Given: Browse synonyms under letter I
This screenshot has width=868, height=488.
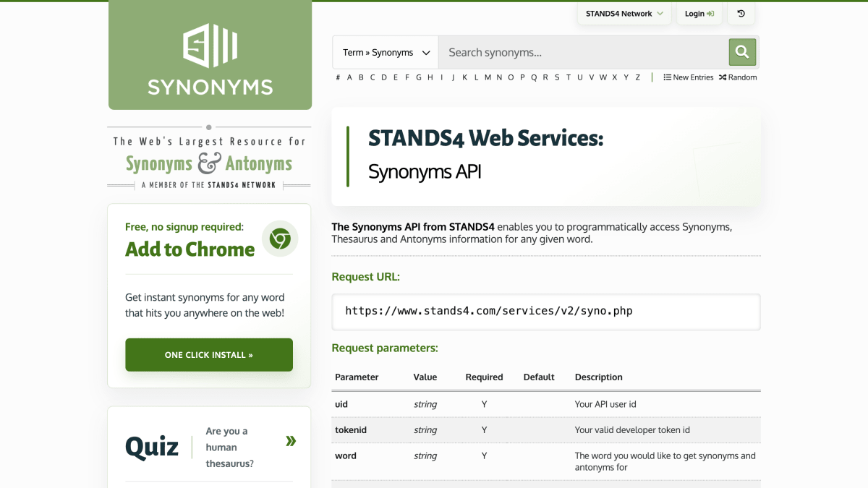Looking at the screenshot, I should (x=441, y=77).
